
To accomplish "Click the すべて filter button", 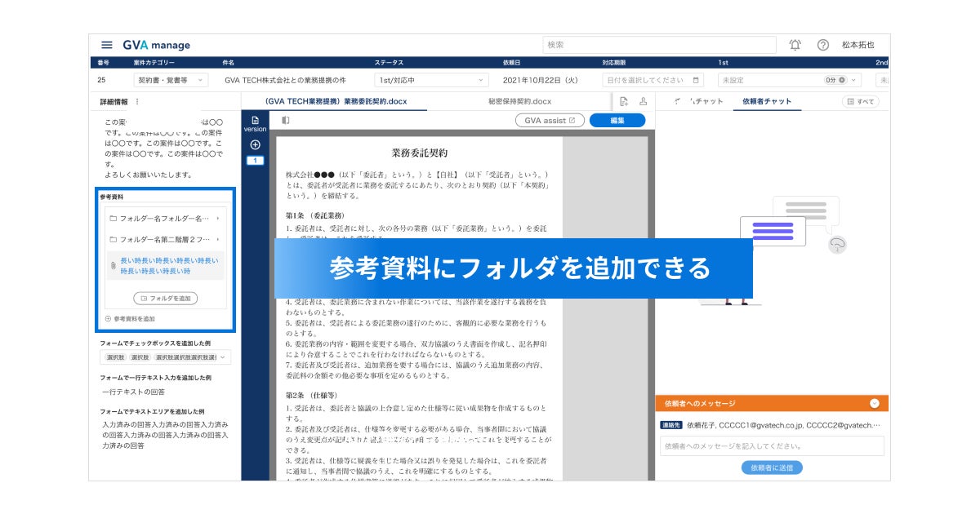I will 861,102.
